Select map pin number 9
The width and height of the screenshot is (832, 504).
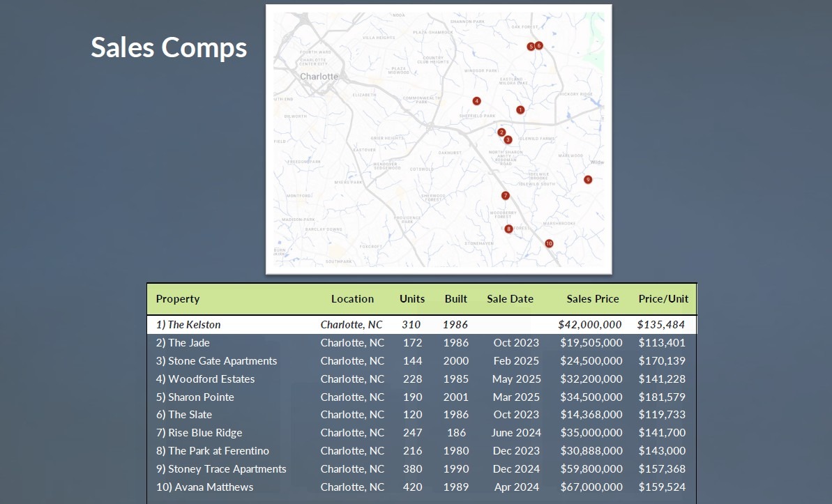pyautogui.click(x=588, y=179)
